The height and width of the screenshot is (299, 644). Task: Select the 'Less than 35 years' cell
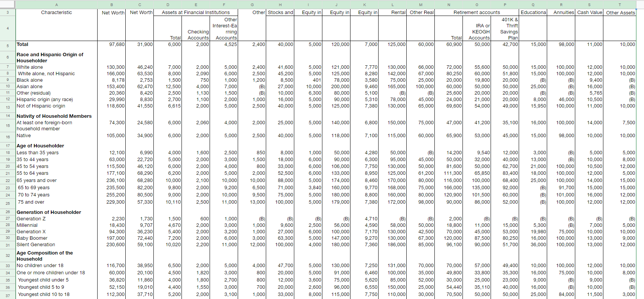pyautogui.click(x=57, y=153)
